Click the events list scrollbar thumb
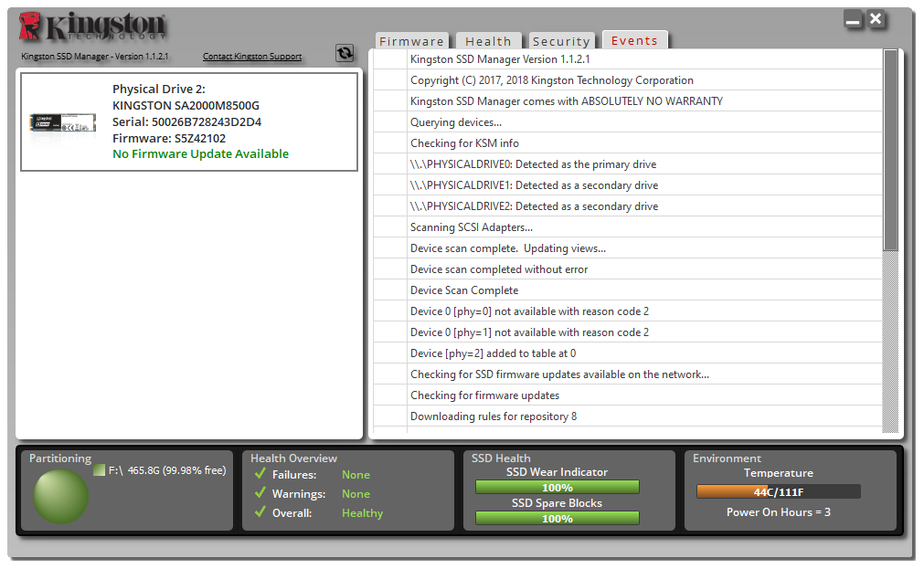 (890, 150)
